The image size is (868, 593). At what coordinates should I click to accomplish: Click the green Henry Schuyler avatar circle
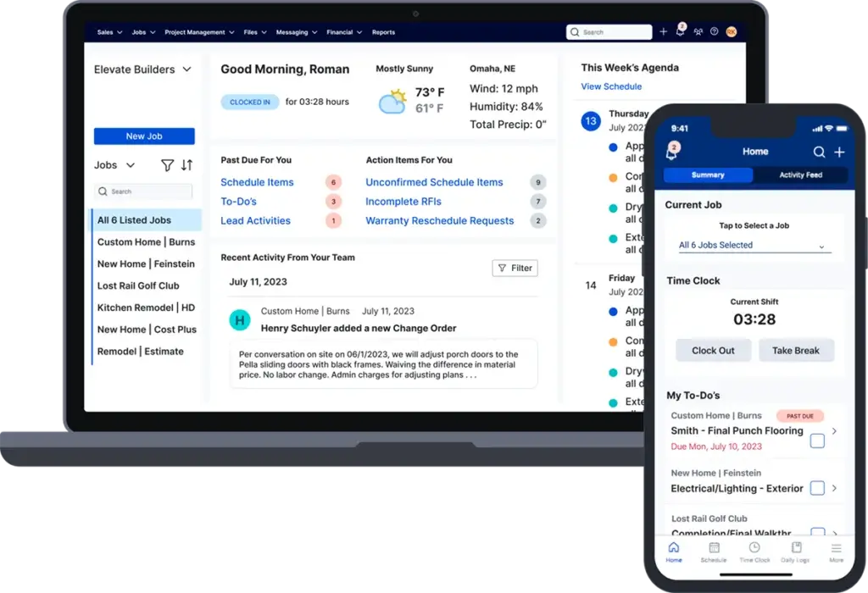pyautogui.click(x=238, y=319)
